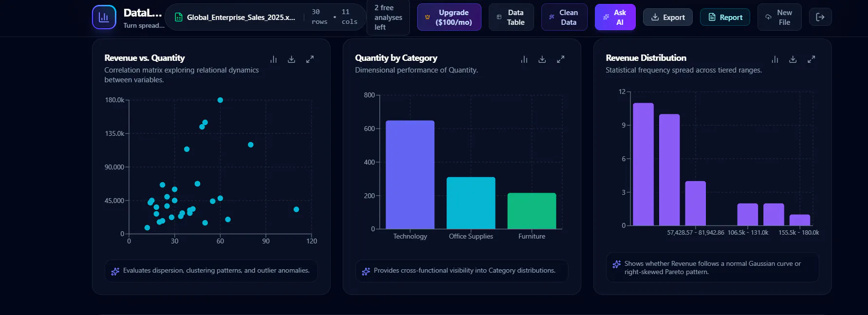
Task: Change chart type for Revenue vs. Quantity
Action: click(274, 59)
